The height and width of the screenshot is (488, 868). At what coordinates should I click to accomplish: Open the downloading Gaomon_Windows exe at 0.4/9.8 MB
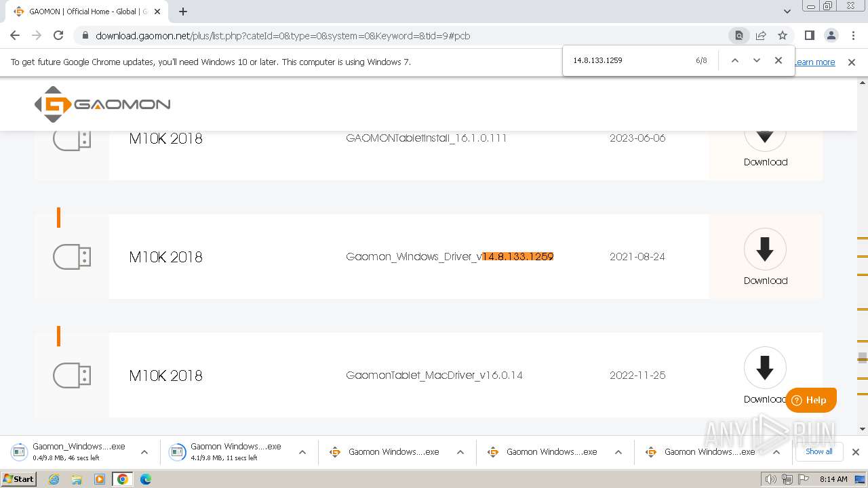click(71, 451)
